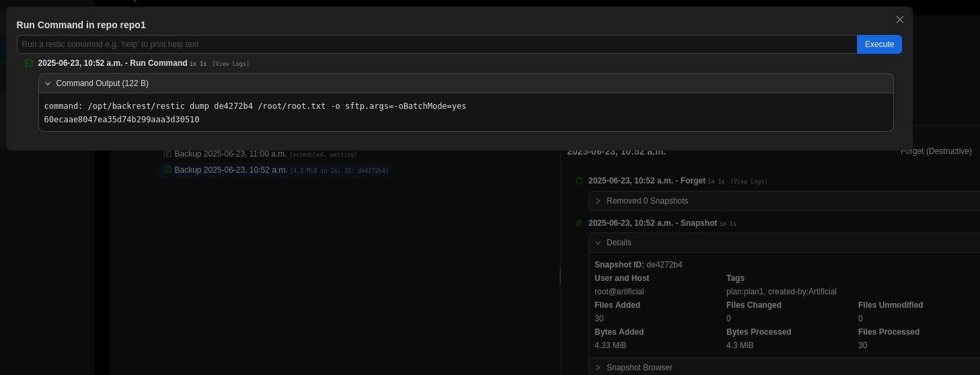Expand the Snapshot Browser section
The height and width of the screenshot is (375, 980).
click(598, 368)
